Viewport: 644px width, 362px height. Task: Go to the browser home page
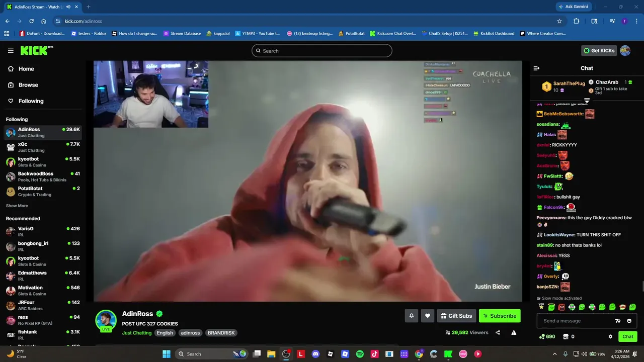click(44, 21)
